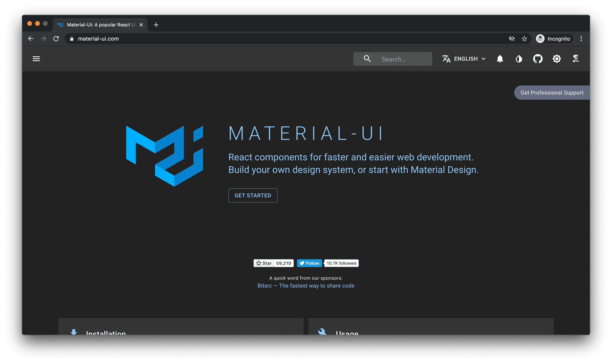Click the browser star/bookmark toggle

pos(525,39)
